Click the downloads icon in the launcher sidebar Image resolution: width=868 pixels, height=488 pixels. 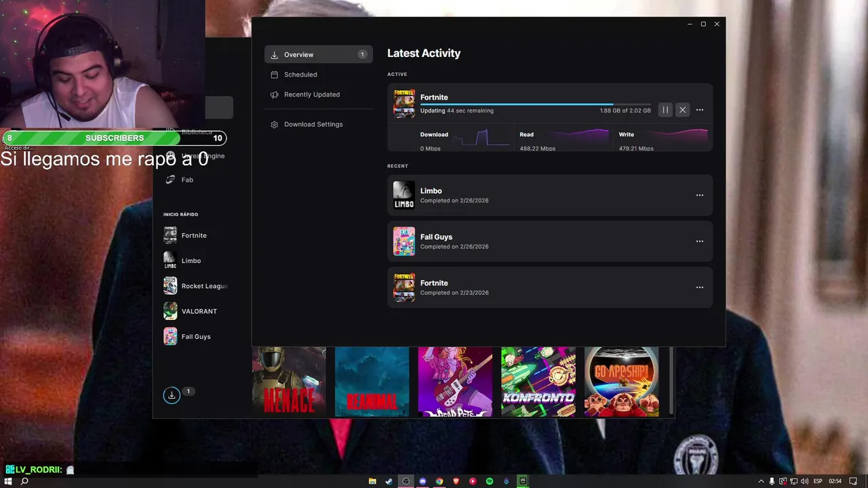172,395
